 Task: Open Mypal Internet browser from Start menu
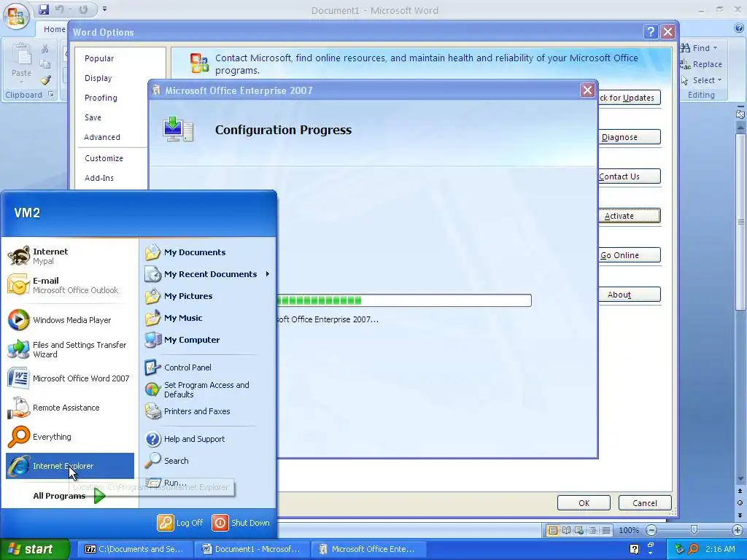(70, 256)
